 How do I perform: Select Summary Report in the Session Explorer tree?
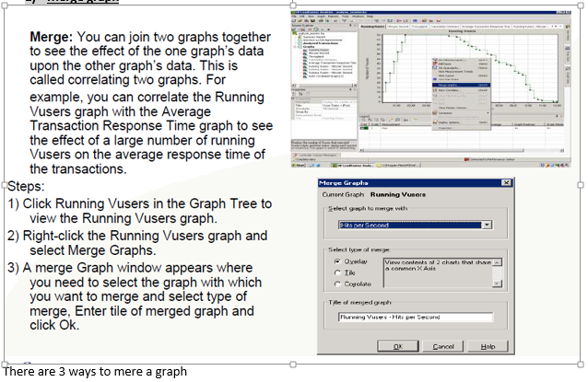tap(314, 37)
